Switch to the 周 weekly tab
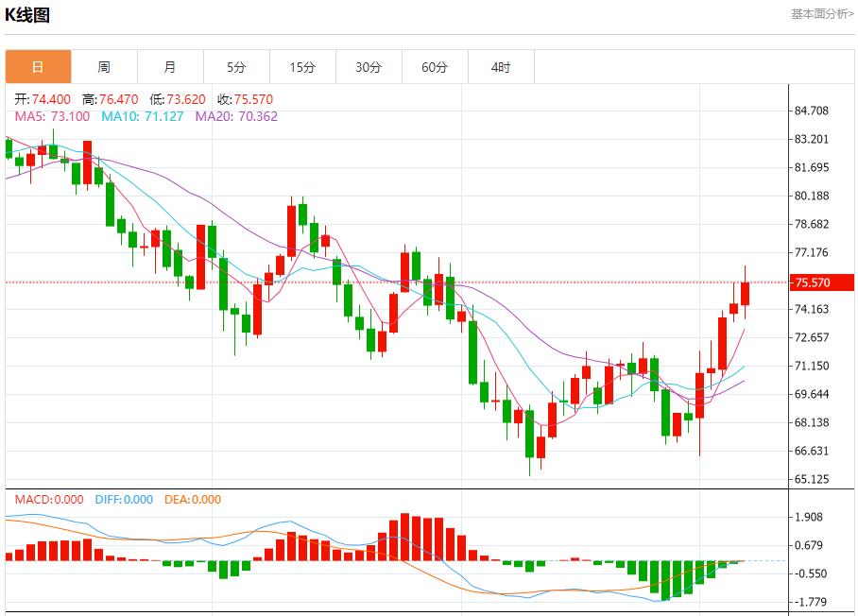858x616 pixels. (104, 67)
